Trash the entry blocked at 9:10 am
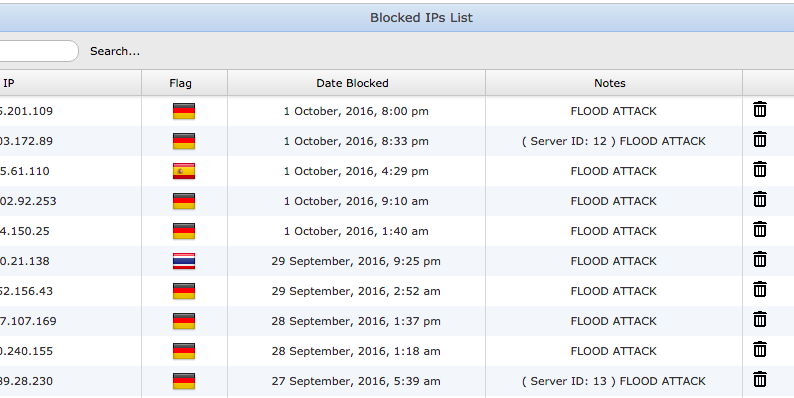Screen dimensions: 794x398 [x=760, y=200]
